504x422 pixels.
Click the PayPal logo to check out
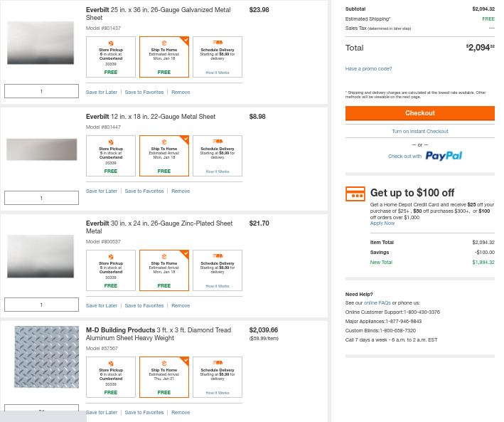(444, 156)
